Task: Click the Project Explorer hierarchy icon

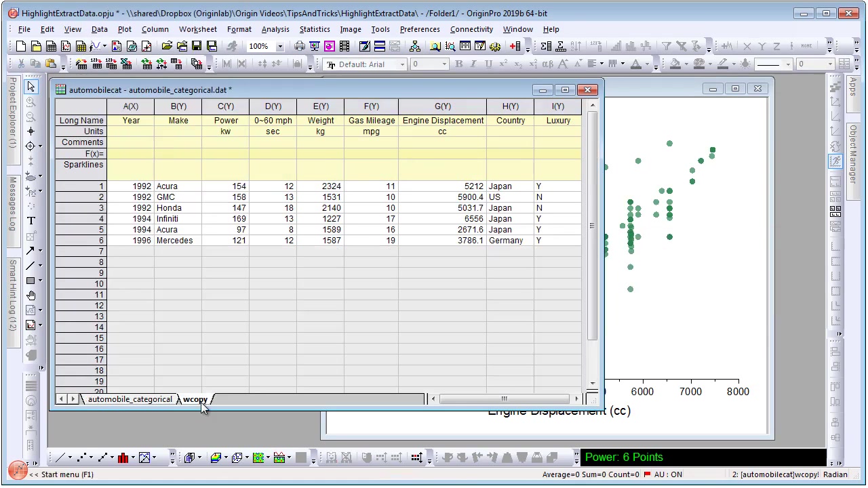Action: coord(414,46)
